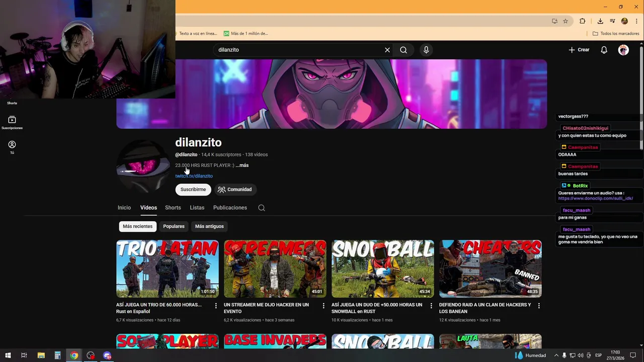
Task: Open Todos los marcadores folder
Action: [x=616, y=34]
